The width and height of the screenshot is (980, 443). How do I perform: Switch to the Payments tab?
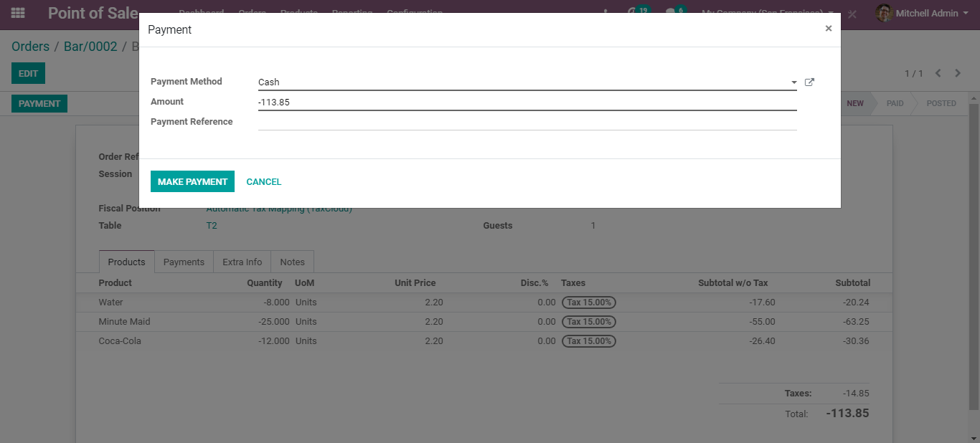(x=184, y=262)
